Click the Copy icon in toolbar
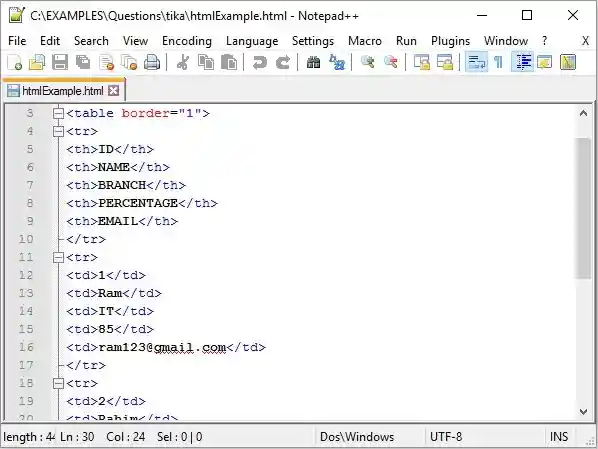The image size is (598, 449). click(206, 62)
